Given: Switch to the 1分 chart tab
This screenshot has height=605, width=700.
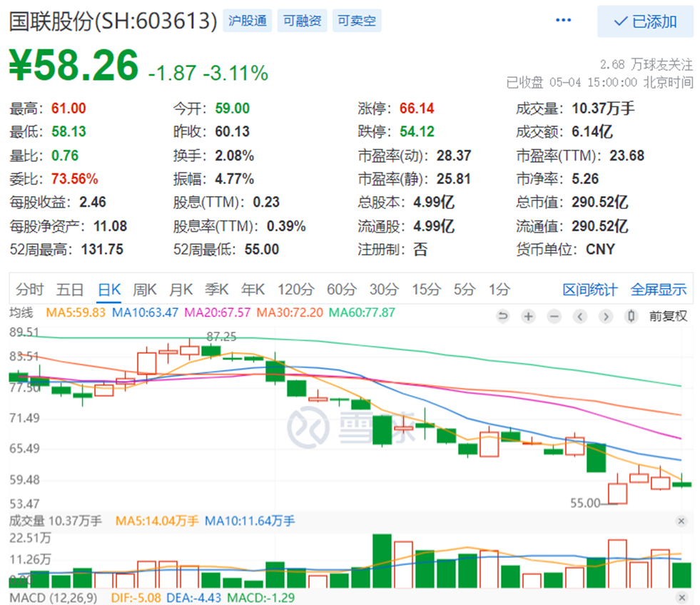Looking at the screenshot, I should click(499, 290).
